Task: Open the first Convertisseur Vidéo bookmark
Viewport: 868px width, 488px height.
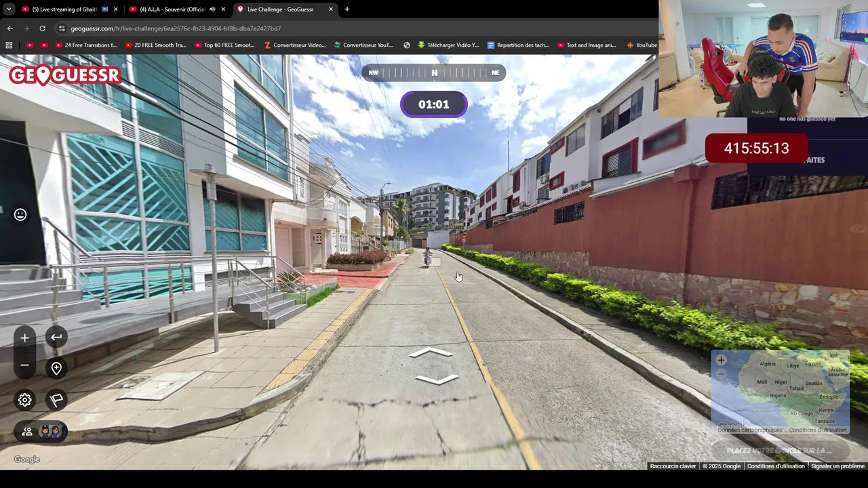Action: click(294, 45)
